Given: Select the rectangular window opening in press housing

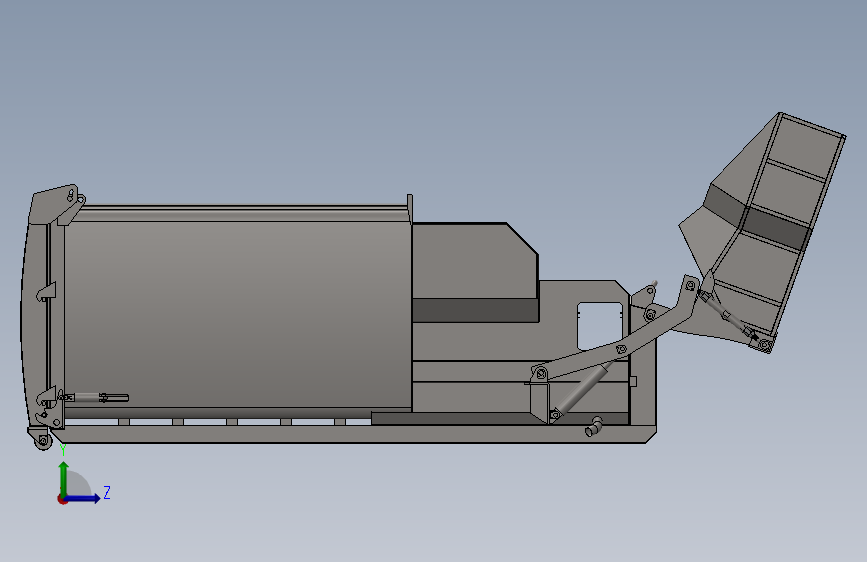Looking at the screenshot, I should (x=600, y=325).
